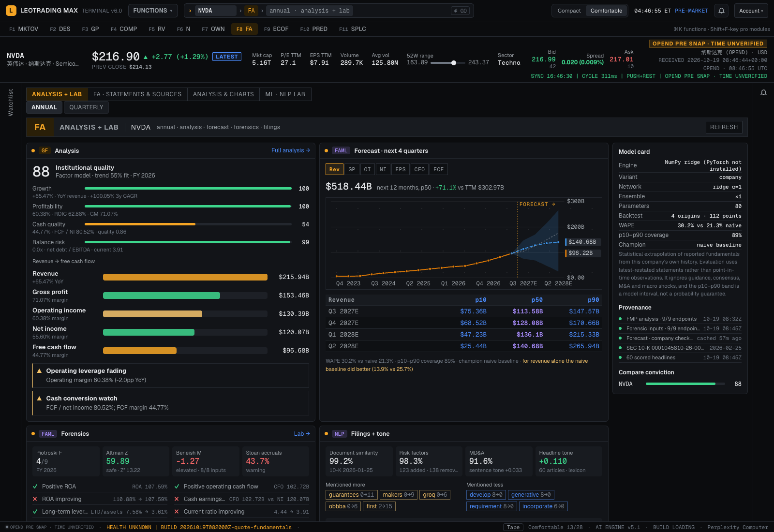Screen dimensions: 774x532
Task: Click the 'guarantees' mentioned-more keyword tag
Action: click(351, 495)
